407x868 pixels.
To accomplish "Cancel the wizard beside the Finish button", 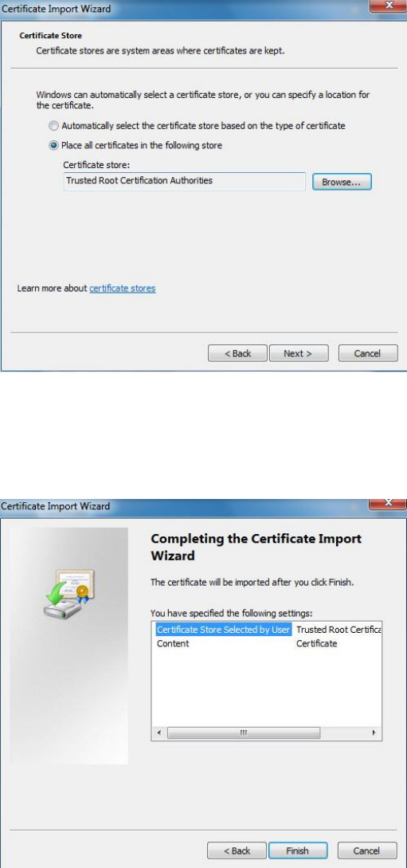I will 367,850.
